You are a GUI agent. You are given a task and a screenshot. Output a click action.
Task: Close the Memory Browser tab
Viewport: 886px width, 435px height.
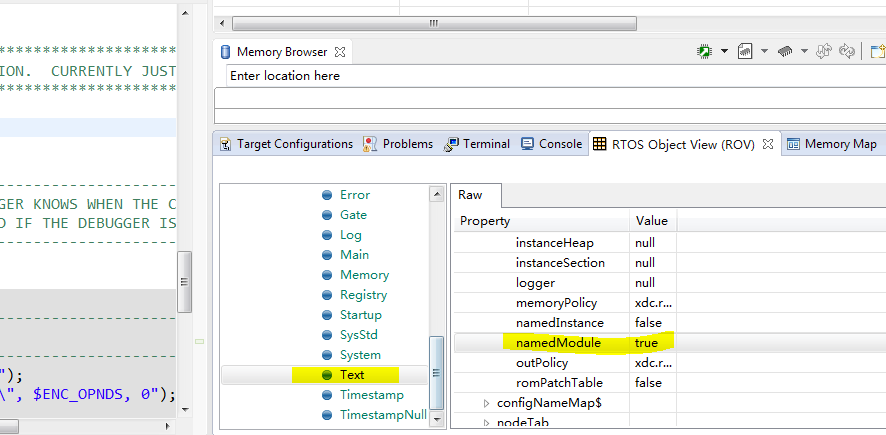(x=340, y=52)
